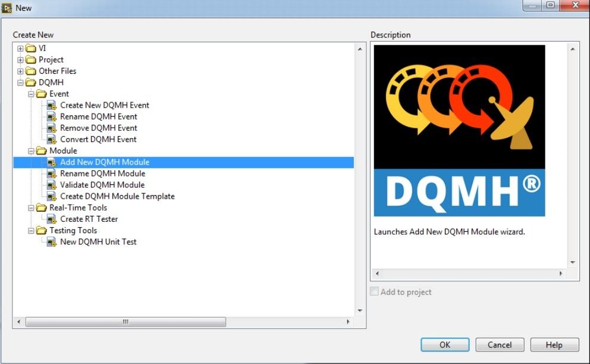Select Remove DQMH Event item

99,128
